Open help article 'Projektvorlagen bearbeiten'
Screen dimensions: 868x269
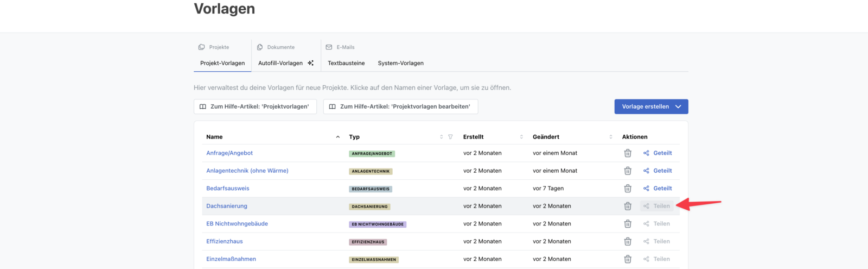click(x=400, y=107)
